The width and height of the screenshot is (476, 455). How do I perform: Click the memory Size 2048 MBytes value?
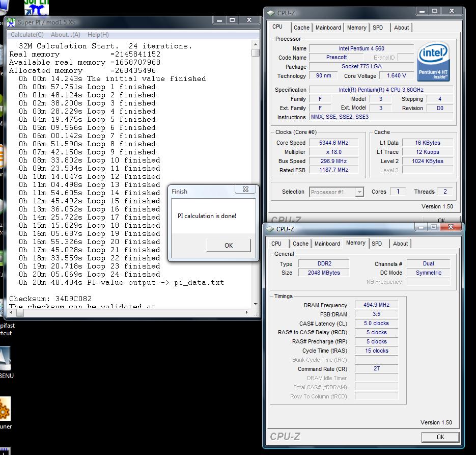[x=324, y=273]
